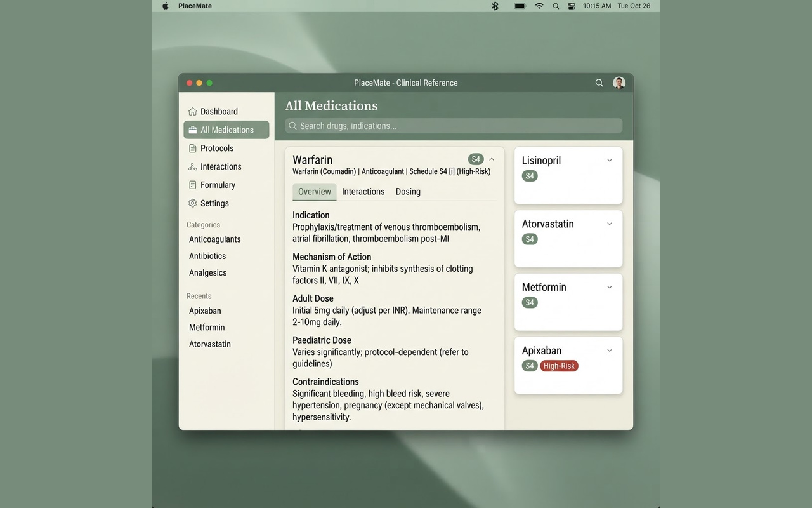This screenshot has height=508, width=812.
Task: Collapse the Warfarin card
Action: [x=492, y=159]
